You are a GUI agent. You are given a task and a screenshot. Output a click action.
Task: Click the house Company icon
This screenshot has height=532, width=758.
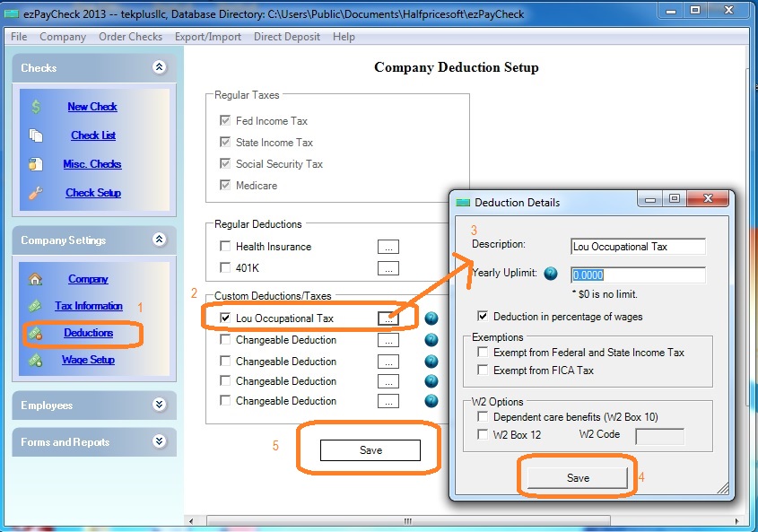(x=36, y=279)
